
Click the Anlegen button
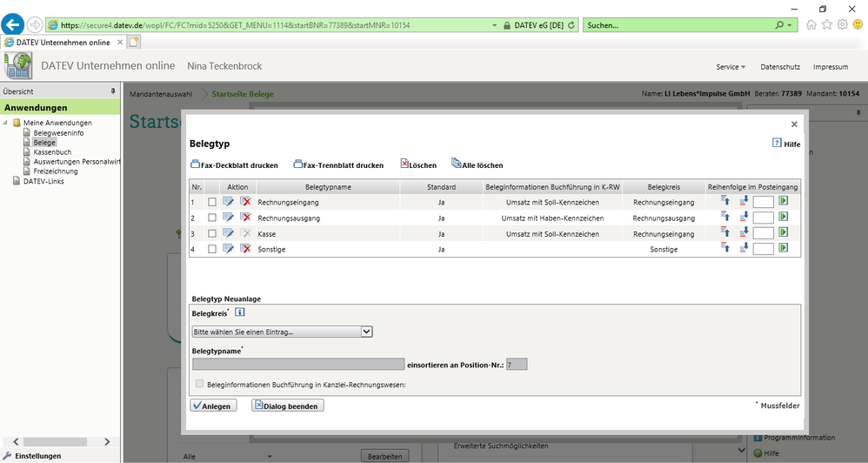213,406
